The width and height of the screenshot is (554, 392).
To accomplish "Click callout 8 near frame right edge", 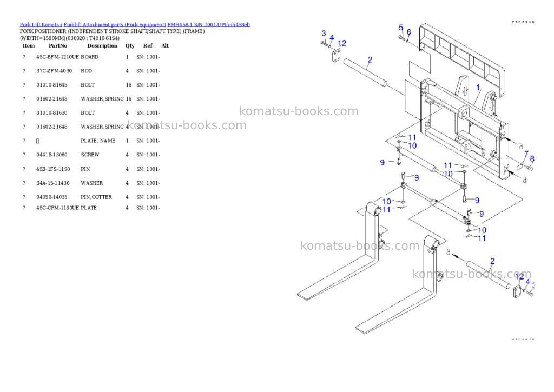I will pyautogui.click(x=532, y=159).
